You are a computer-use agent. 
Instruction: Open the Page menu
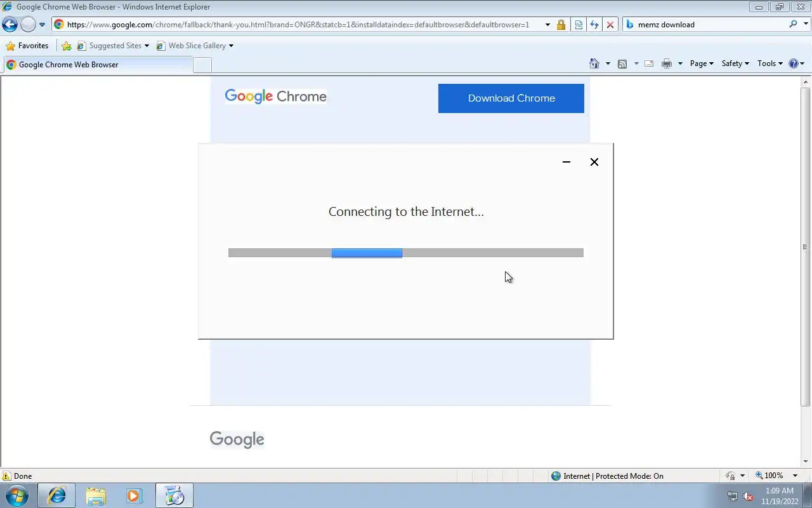702,63
